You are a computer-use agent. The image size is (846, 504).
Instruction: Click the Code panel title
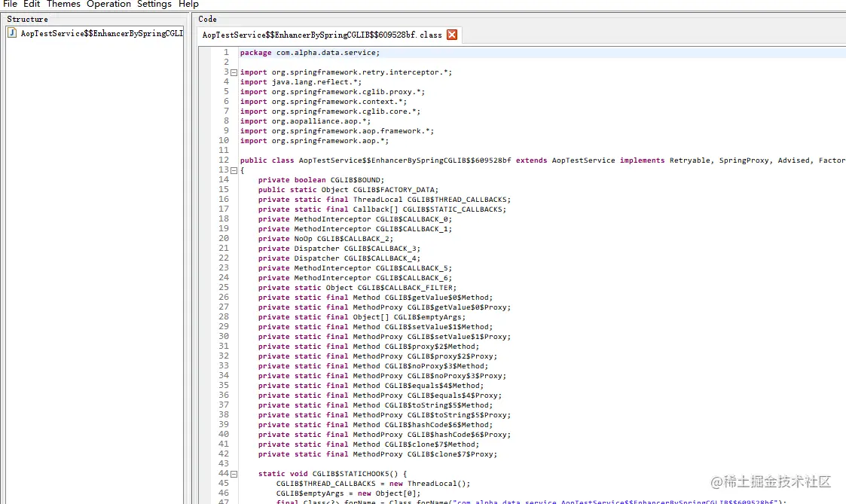pyautogui.click(x=207, y=19)
